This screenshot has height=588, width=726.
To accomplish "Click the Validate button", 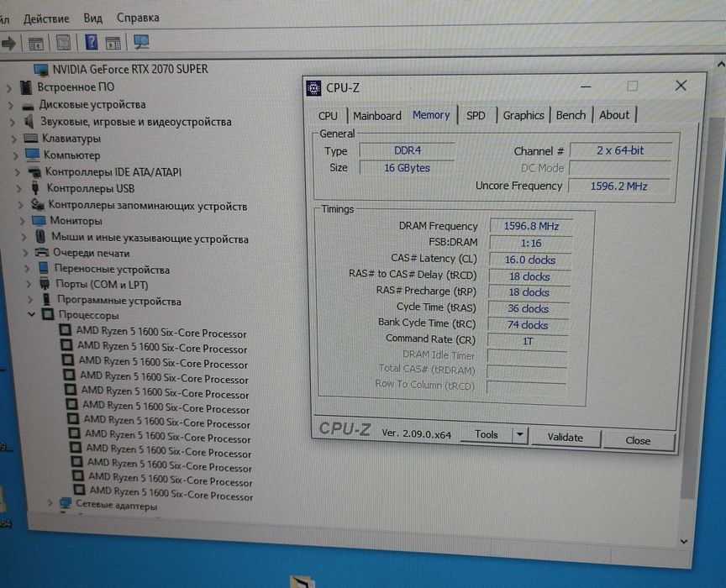I will point(565,437).
